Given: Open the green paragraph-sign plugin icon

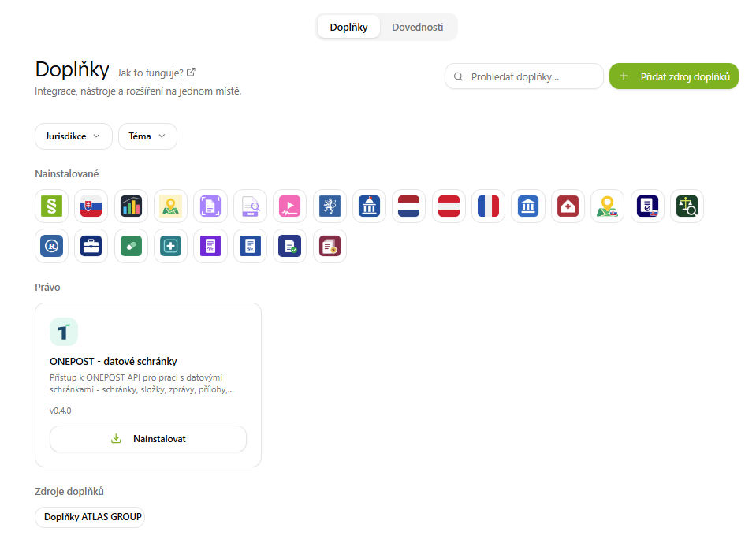Looking at the screenshot, I should click(51, 206).
